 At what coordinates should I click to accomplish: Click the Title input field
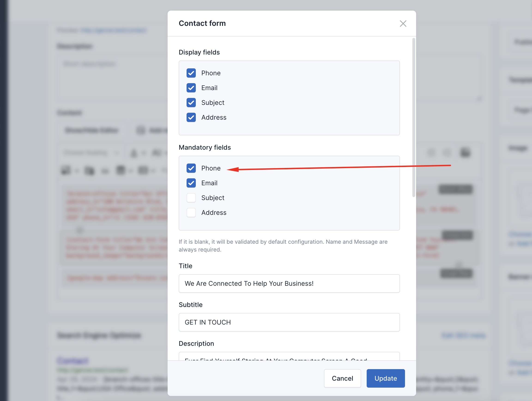289,283
